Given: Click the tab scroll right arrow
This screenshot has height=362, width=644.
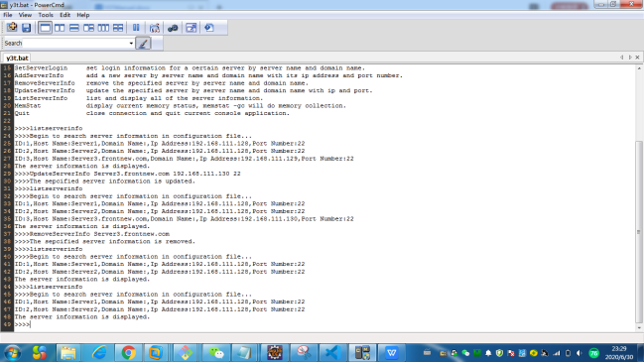Looking at the screenshot, I should [x=630, y=58].
